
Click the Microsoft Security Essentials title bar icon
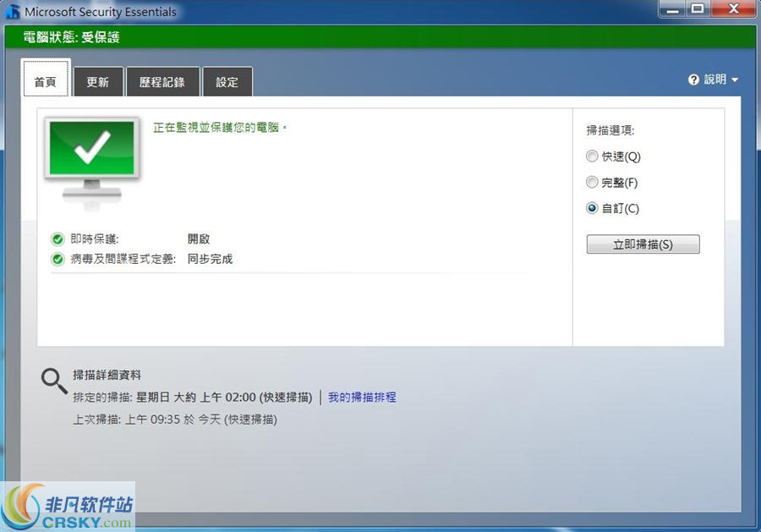tap(13, 11)
